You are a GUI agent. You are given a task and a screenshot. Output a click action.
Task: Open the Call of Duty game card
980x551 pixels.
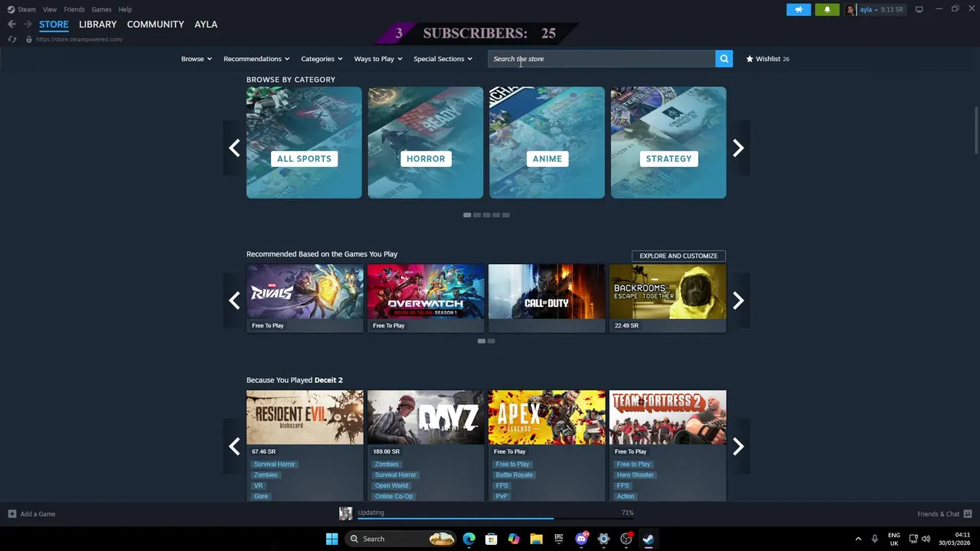[547, 298]
